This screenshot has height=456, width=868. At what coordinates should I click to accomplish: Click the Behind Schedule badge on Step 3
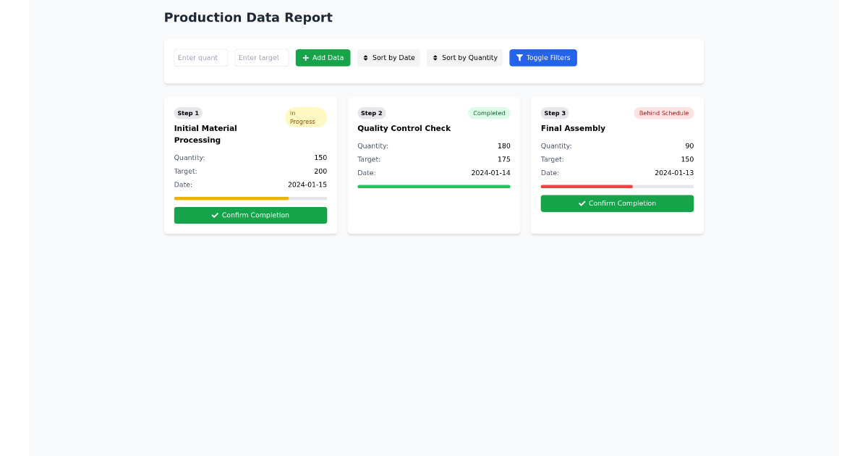point(663,113)
